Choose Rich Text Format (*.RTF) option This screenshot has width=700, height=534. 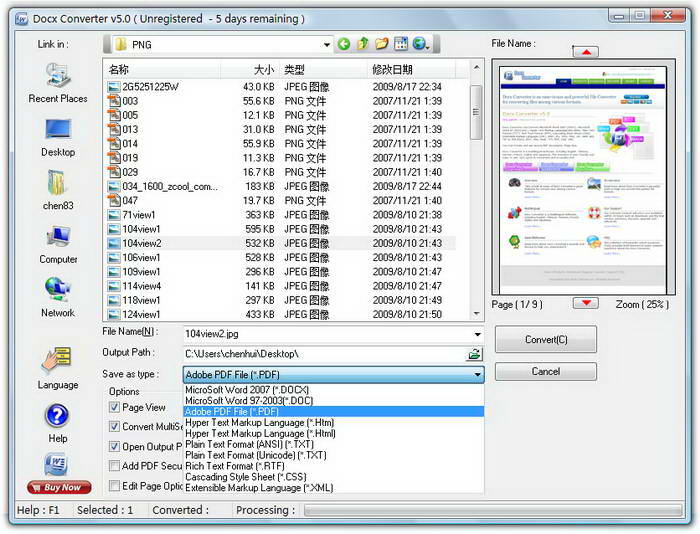pos(333,466)
